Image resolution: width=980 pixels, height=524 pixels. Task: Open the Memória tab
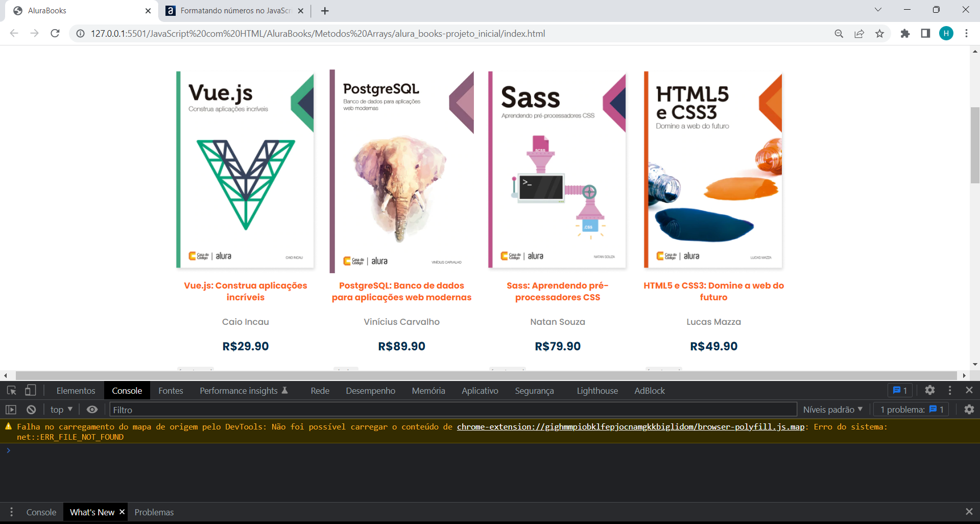[428, 391]
